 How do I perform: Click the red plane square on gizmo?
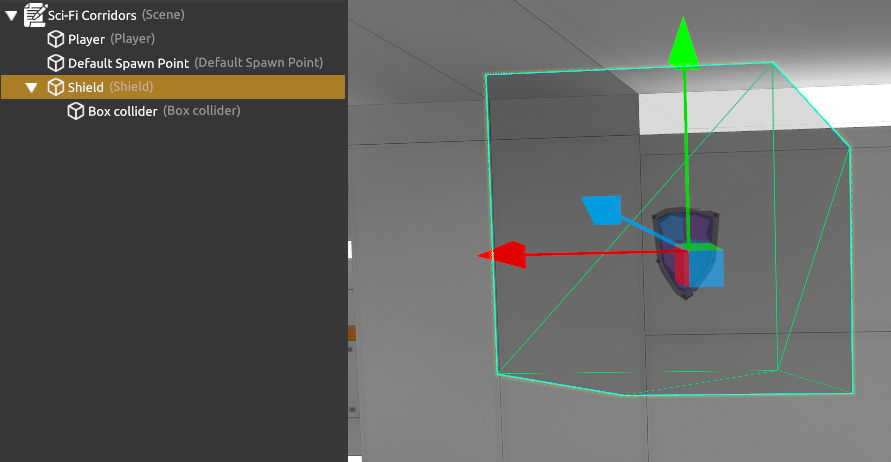coord(682,269)
